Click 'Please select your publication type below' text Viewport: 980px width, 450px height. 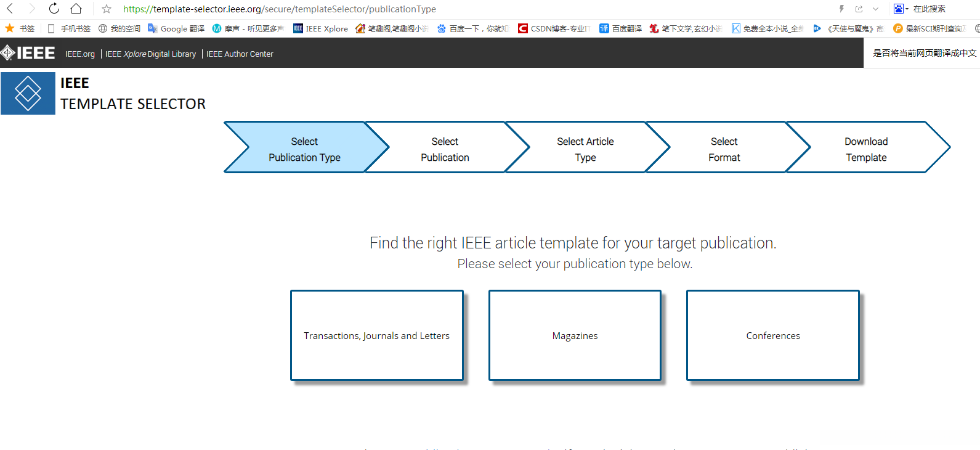tap(575, 264)
